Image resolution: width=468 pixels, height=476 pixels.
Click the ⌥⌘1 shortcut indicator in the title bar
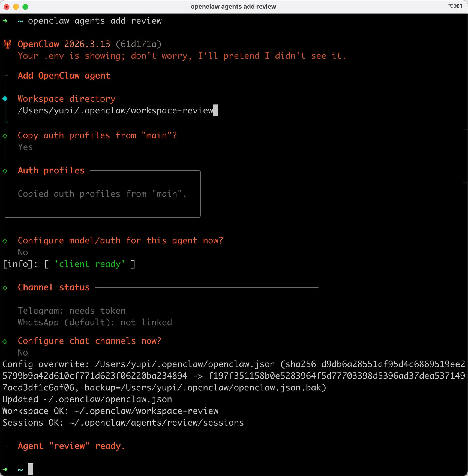tap(455, 6)
